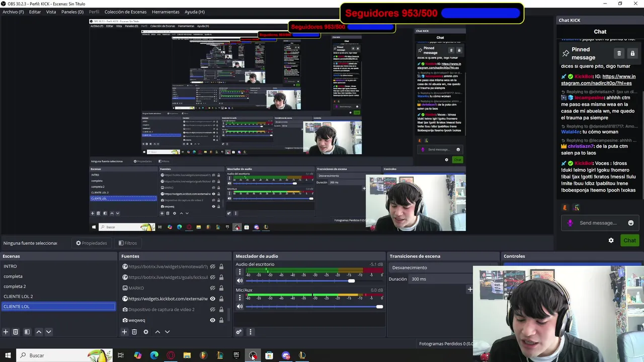The height and width of the screenshot is (362, 644).
Task: Add a new source in Fuentes panel
Action: [x=124, y=332]
